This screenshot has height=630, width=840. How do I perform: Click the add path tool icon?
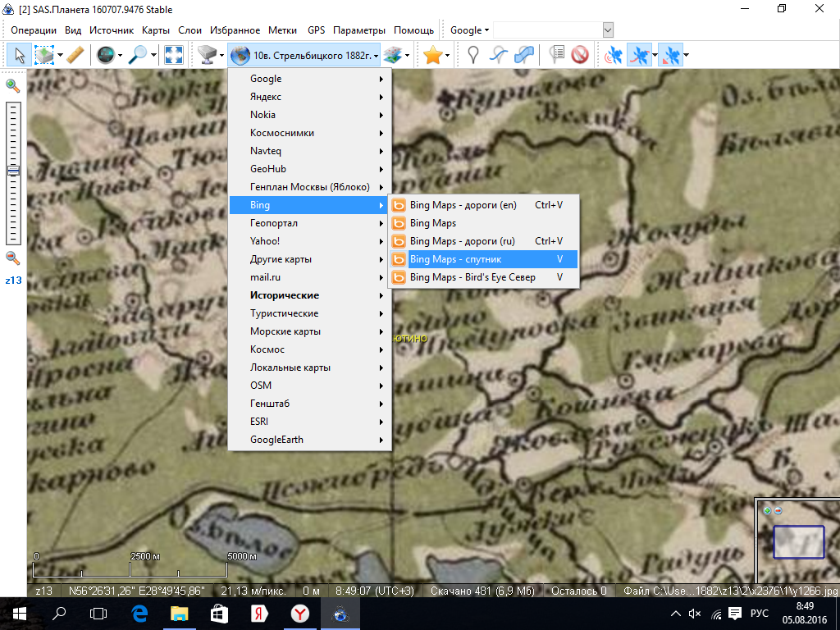499,55
